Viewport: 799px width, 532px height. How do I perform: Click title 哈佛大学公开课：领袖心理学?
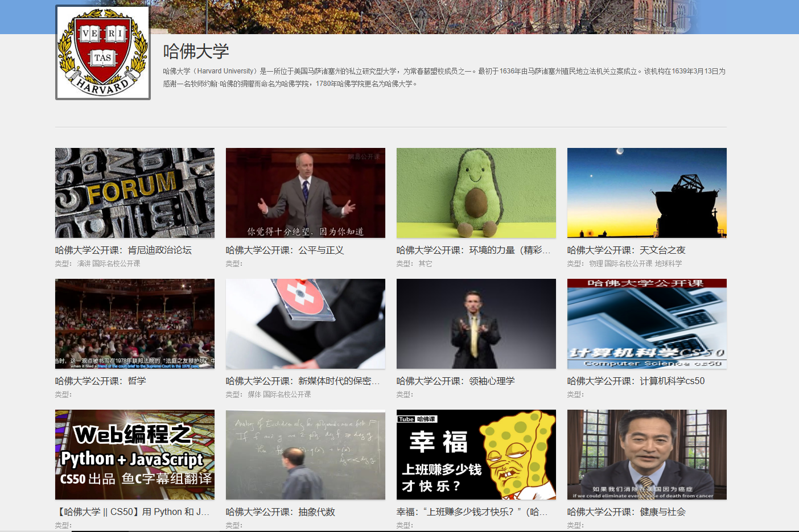pos(456,381)
